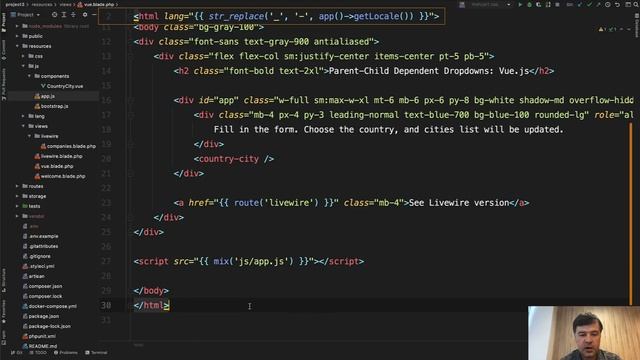This screenshot has height=360, width=640.
Task: Open the Git tool window in the bottom bar
Action: pyautogui.click(x=17, y=353)
